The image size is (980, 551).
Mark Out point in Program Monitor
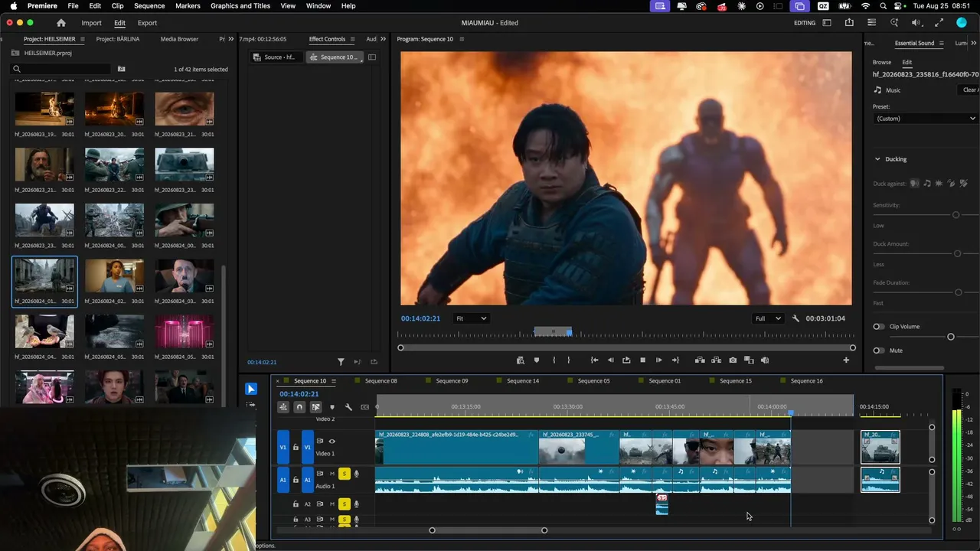[x=568, y=360]
